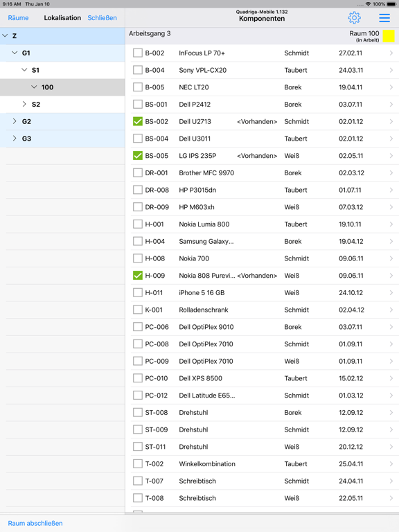Open details arrow for PC-010 Dell XPS
Image resolution: width=399 pixels, height=532 pixels.
coord(391,378)
